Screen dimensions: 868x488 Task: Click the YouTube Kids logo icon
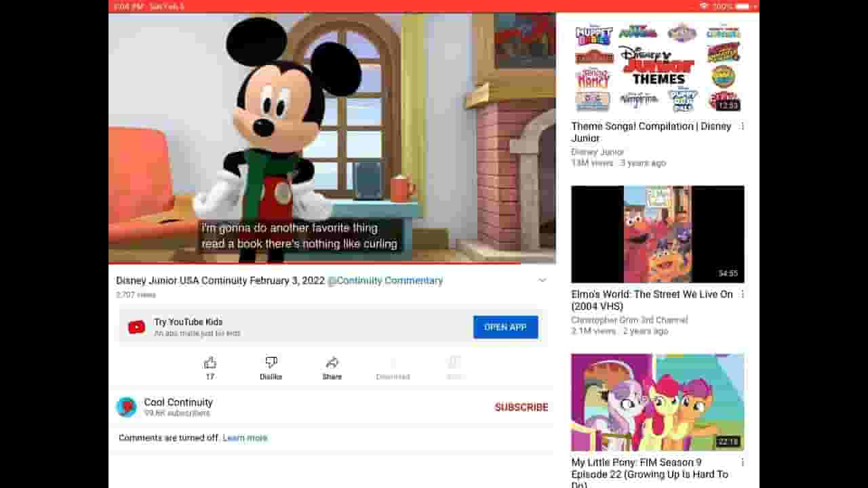click(x=136, y=327)
